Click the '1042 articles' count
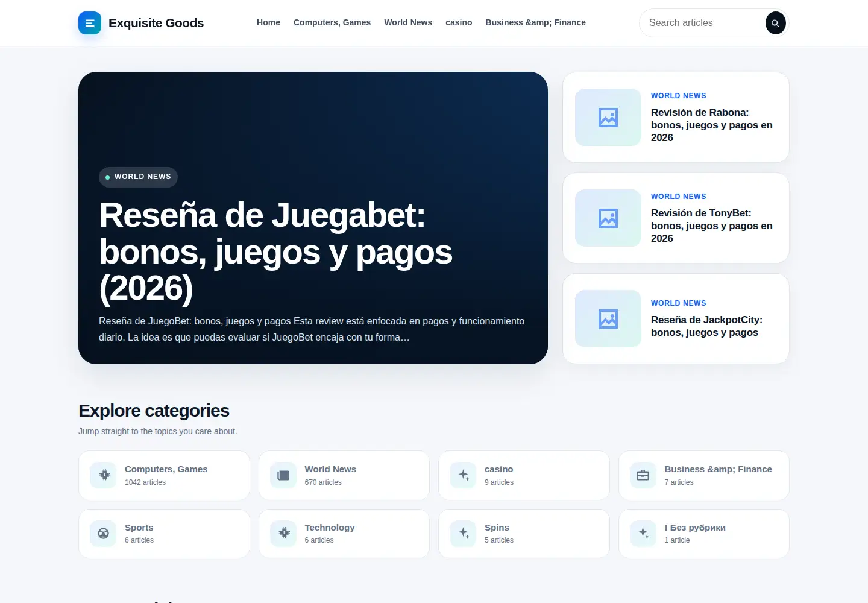The height and width of the screenshot is (603, 868). click(x=145, y=482)
